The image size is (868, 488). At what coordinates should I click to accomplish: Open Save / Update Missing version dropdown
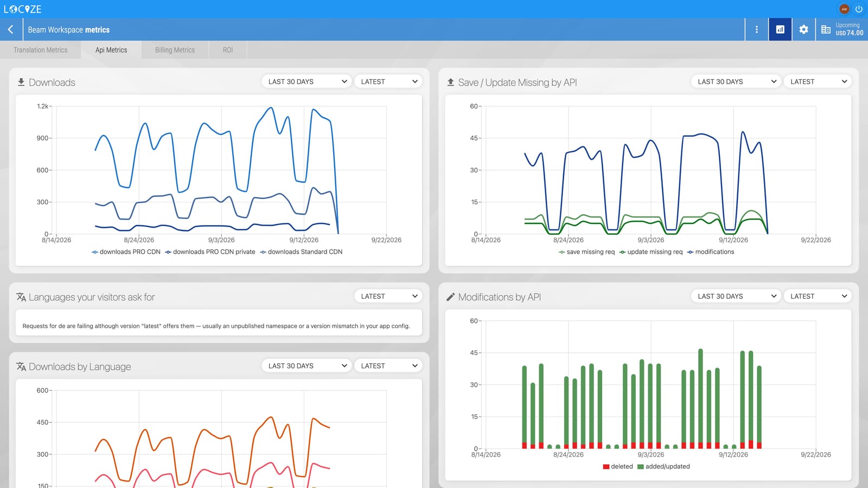[818, 82]
